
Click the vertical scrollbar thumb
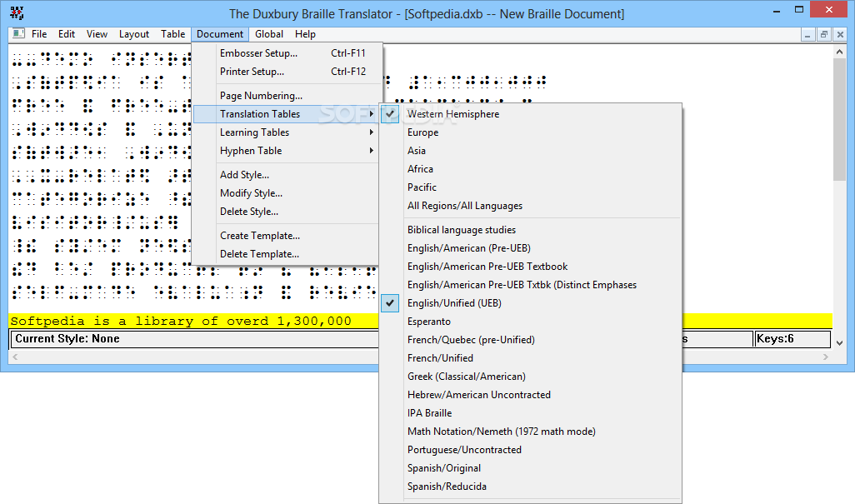[839, 119]
